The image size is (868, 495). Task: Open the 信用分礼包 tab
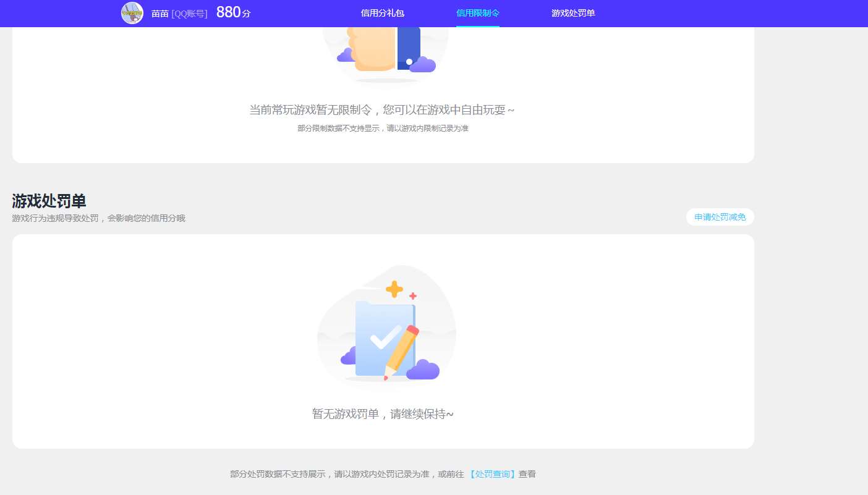pyautogui.click(x=382, y=13)
